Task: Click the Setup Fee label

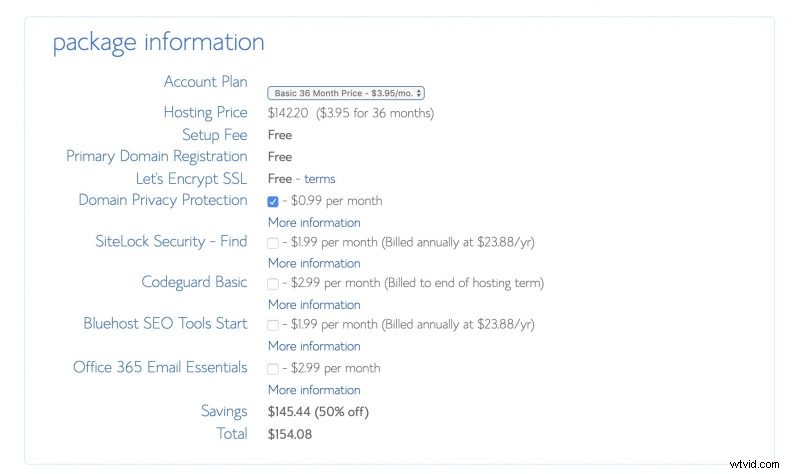Action: tap(214, 135)
